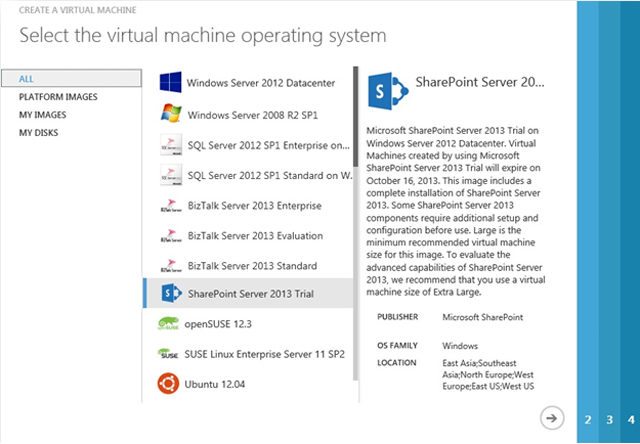Screen dimensions: 640x444
Task: Select the PLATFORM IMAGES category
Action: coord(58,97)
